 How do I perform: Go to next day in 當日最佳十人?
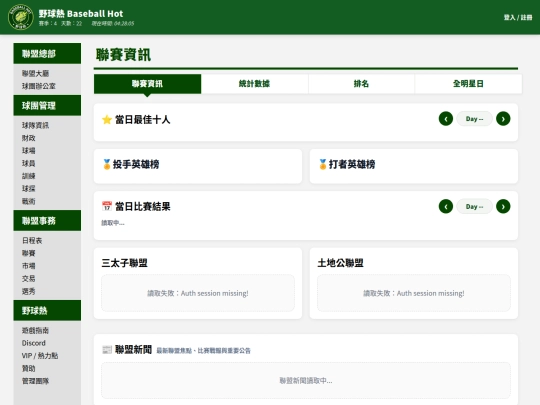503,119
